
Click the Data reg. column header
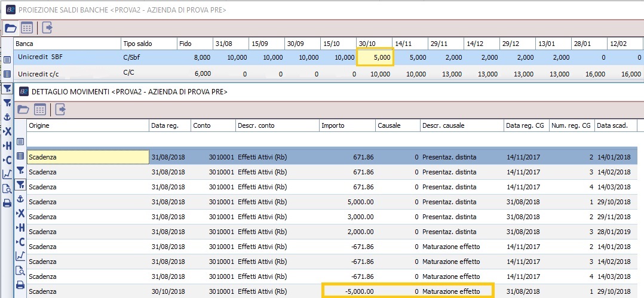pos(170,125)
